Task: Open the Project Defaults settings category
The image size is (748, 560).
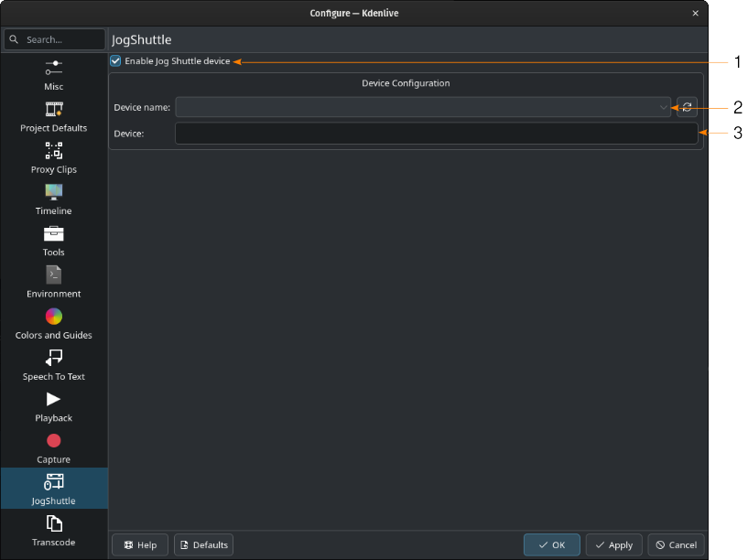Action: point(54,116)
